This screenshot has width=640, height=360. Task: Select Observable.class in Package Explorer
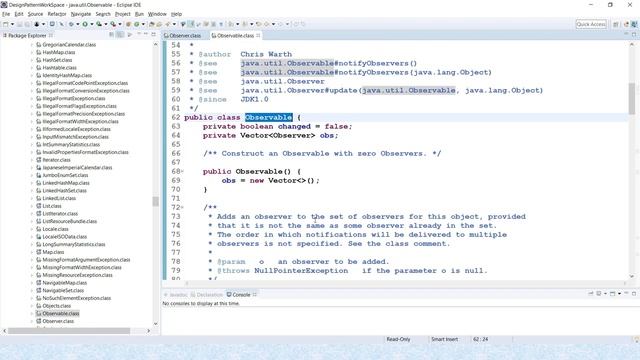(60, 313)
